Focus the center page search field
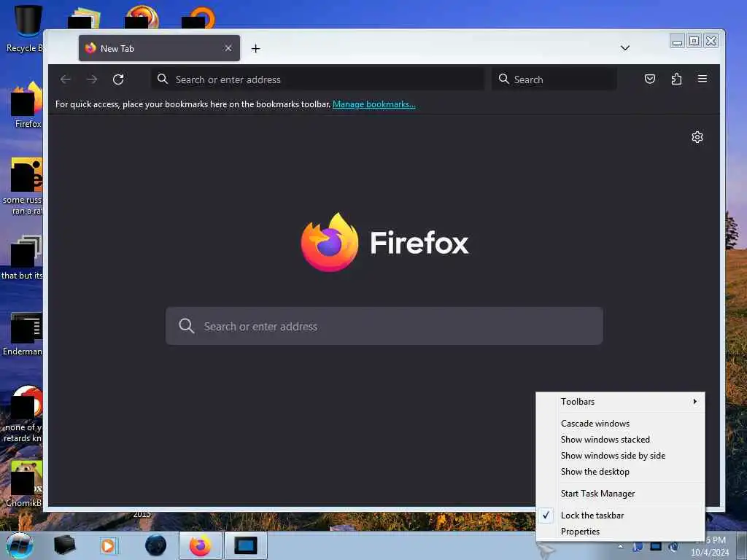 [x=384, y=326]
